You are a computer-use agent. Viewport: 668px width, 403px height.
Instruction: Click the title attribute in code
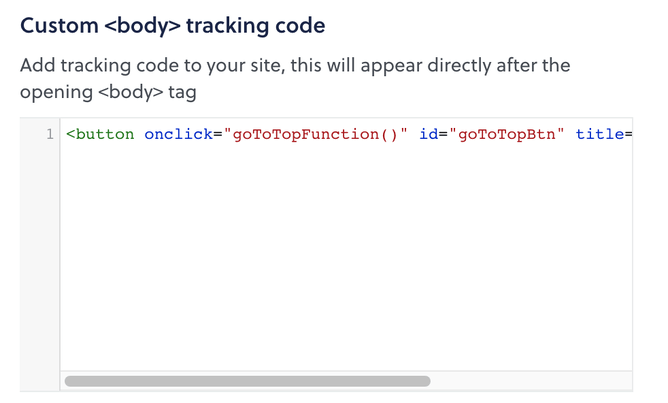click(x=599, y=134)
